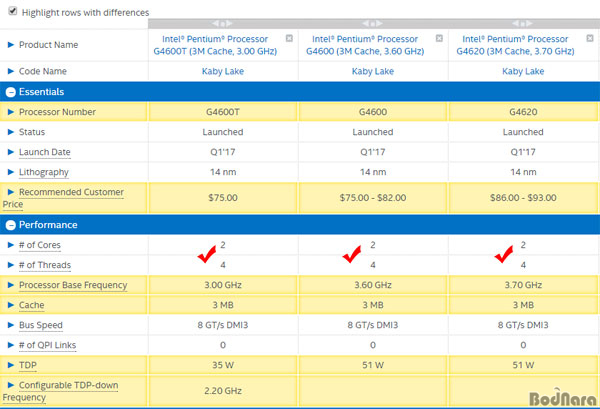600x409 pixels.
Task: Collapse the Essentials section
Action: pyautogui.click(x=11, y=92)
